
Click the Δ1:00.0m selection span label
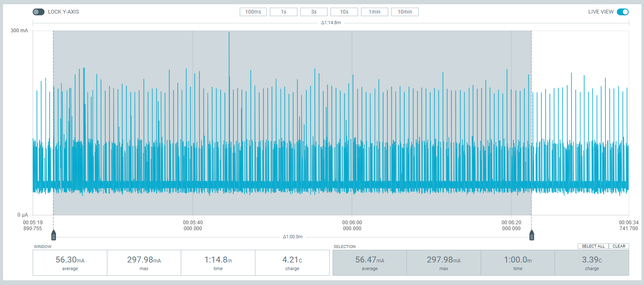(x=293, y=237)
